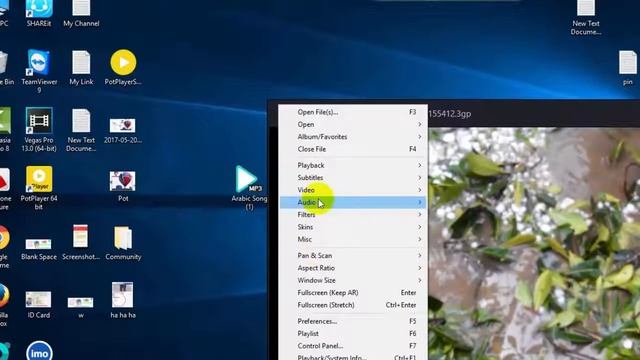Viewport: 640px width, 360px height.
Task: Select the 2017-05-20... image file
Action: click(123, 131)
